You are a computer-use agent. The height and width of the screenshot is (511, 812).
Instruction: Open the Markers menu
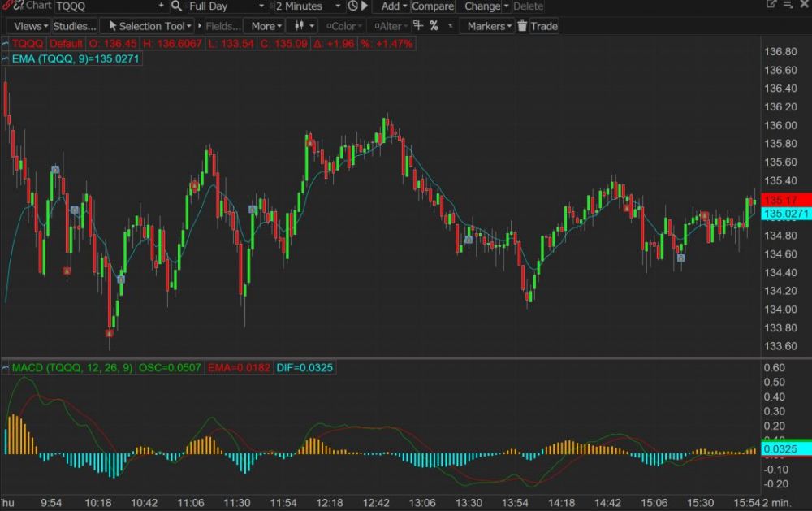(489, 26)
